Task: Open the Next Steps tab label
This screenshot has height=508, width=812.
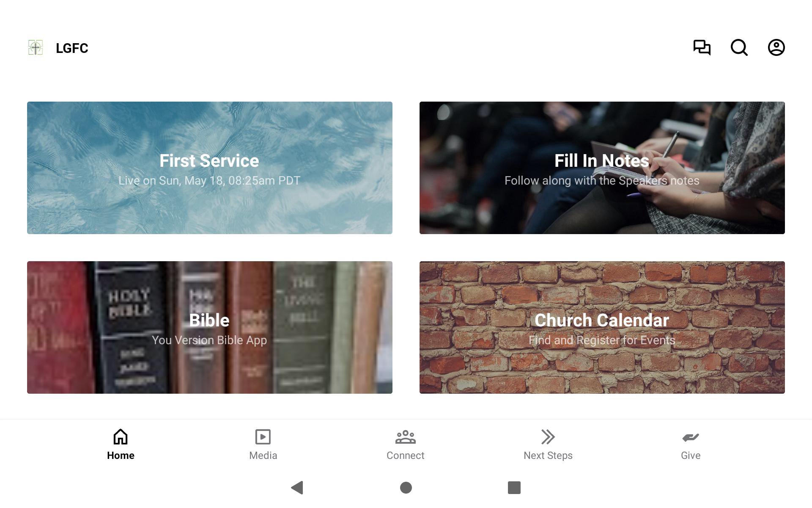Action: pos(548,456)
